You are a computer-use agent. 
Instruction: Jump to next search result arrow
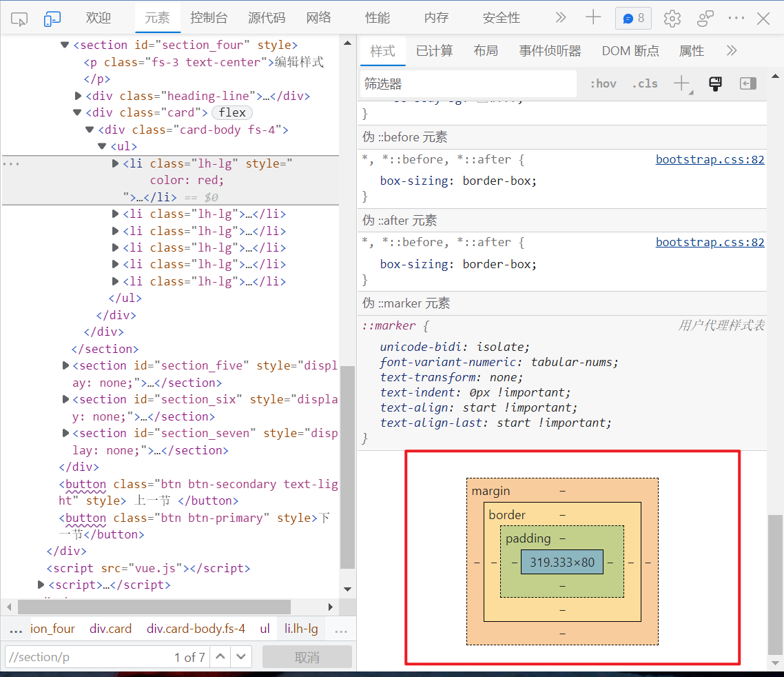(x=240, y=657)
